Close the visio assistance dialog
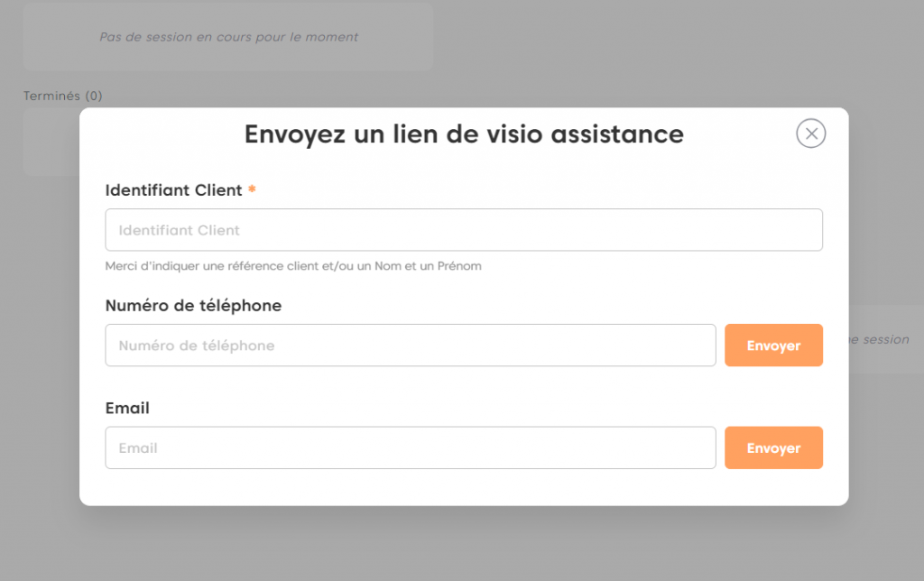This screenshot has width=924, height=581. pos(811,134)
